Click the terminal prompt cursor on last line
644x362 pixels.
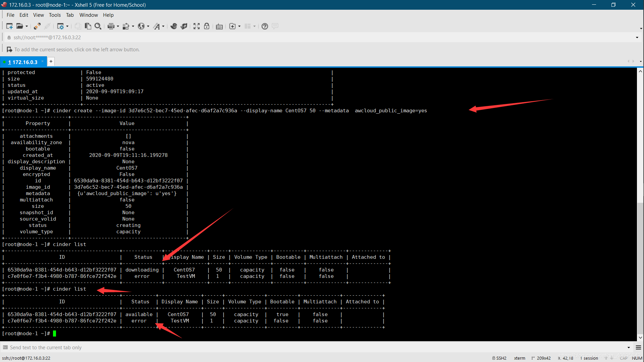[x=54, y=334]
